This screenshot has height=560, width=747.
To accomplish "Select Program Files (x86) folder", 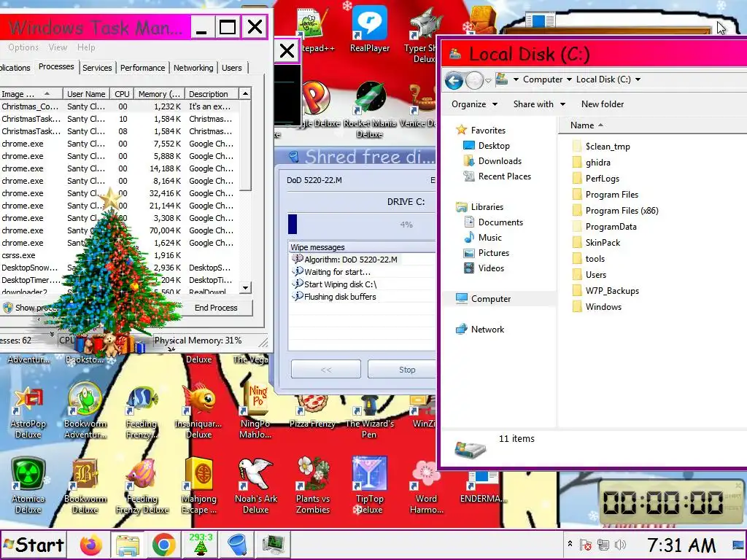I will tap(622, 211).
